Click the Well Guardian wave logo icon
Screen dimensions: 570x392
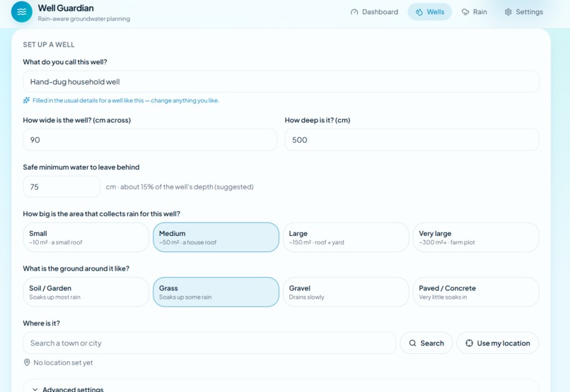(22, 11)
